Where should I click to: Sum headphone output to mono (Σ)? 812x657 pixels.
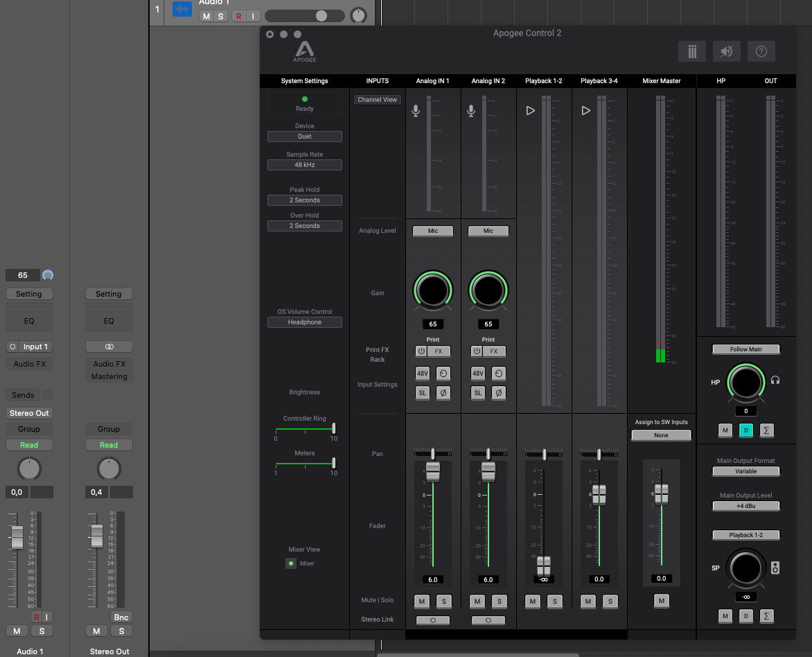coord(766,430)
